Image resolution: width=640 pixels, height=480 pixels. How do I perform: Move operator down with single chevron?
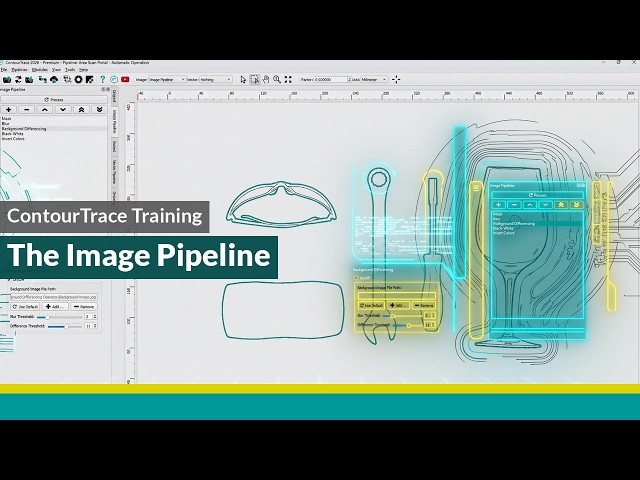[x=63, y=109]
